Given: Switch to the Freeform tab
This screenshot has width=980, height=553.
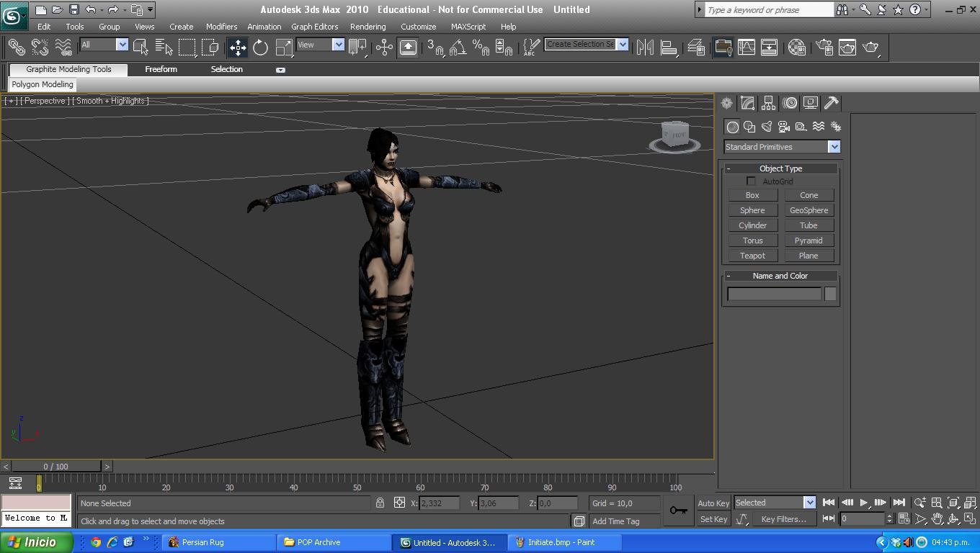Looking at the screenshot, I should (x=161, y=69).
